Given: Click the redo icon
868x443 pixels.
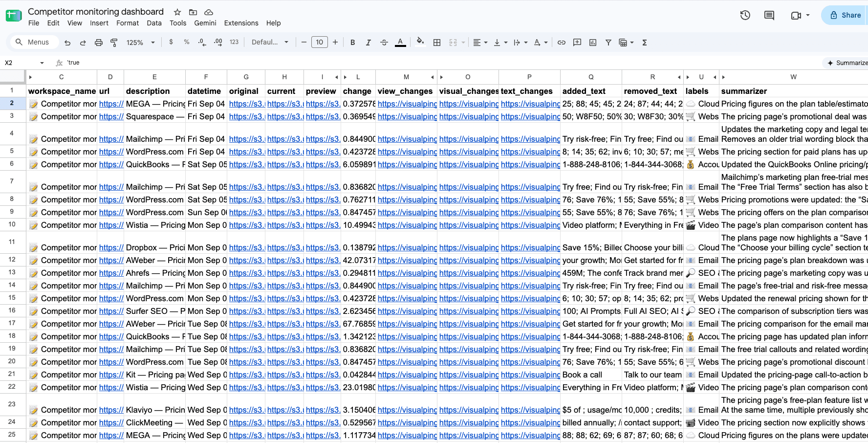Looking at the screenshot, I should tap(83, 43).
